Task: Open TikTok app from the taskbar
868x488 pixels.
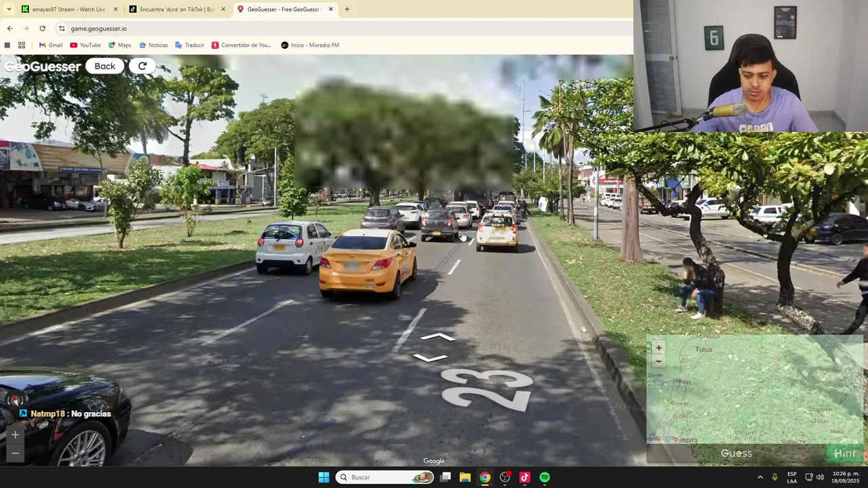Action: click(x=524, y=477)
